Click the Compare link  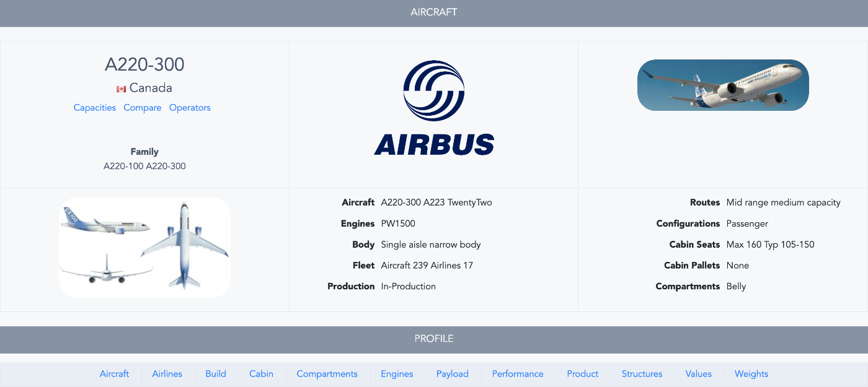142,108
